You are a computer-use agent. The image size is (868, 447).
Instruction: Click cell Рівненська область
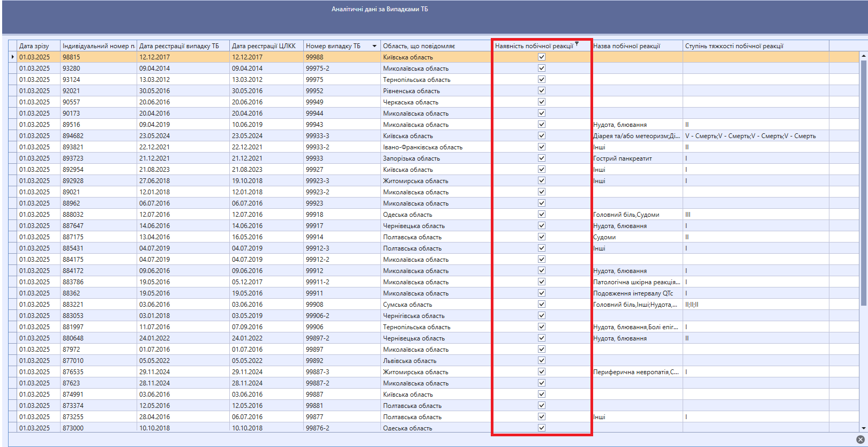(x=437, y=91)
